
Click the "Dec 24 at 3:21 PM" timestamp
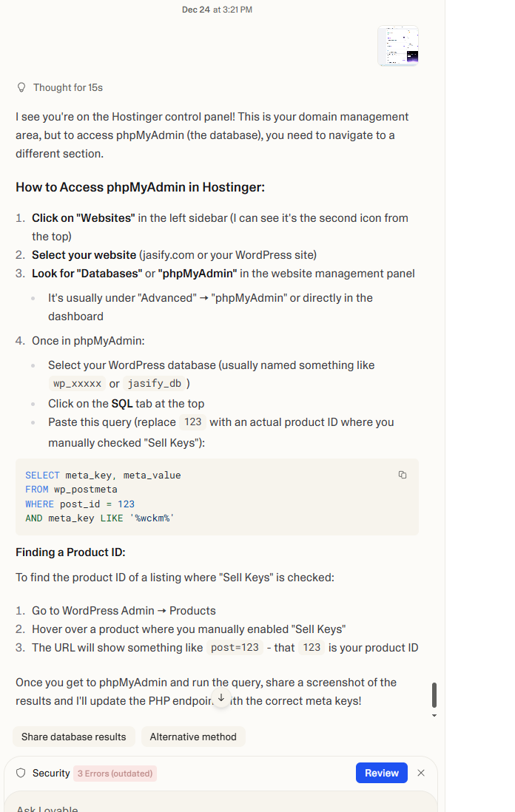click(x=217, y=10)
